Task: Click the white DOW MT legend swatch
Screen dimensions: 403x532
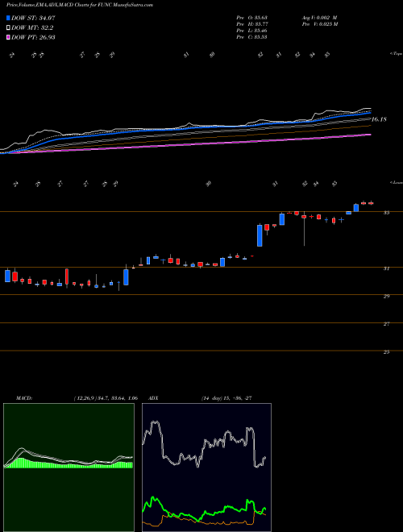Action: 9,28
